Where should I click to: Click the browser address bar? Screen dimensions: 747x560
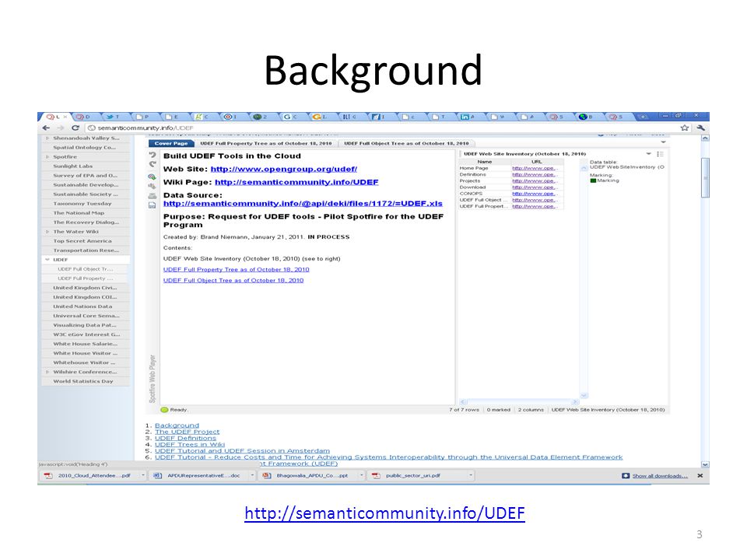(x=381, y=128)
